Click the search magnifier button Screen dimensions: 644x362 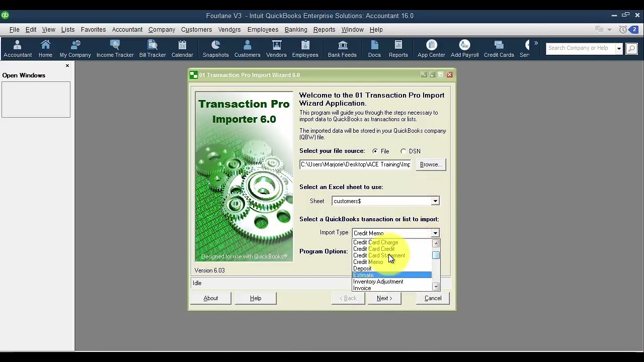click(631, 49)
